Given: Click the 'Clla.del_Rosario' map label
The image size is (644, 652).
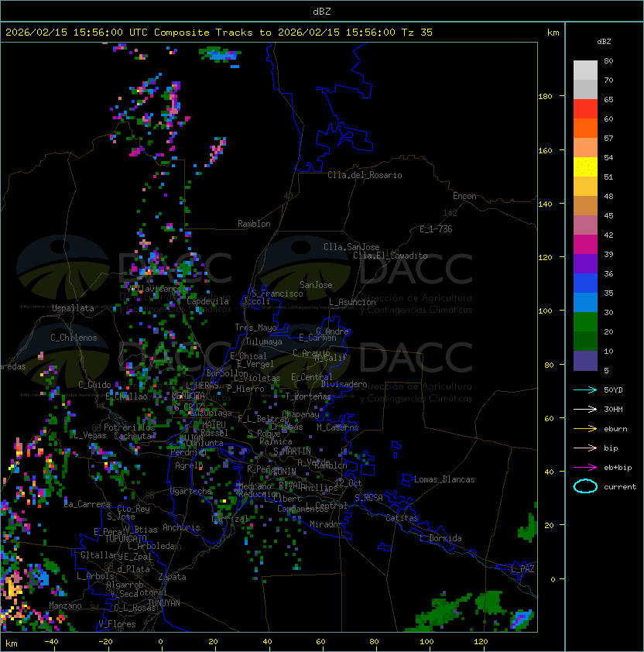Looking at the screenshot, I should [365, 175].
